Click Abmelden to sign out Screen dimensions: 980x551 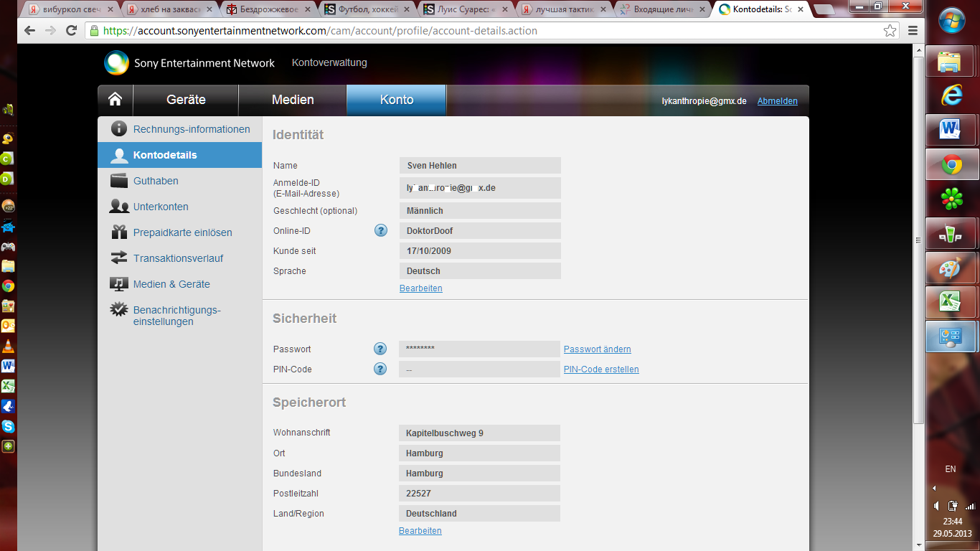777,101
